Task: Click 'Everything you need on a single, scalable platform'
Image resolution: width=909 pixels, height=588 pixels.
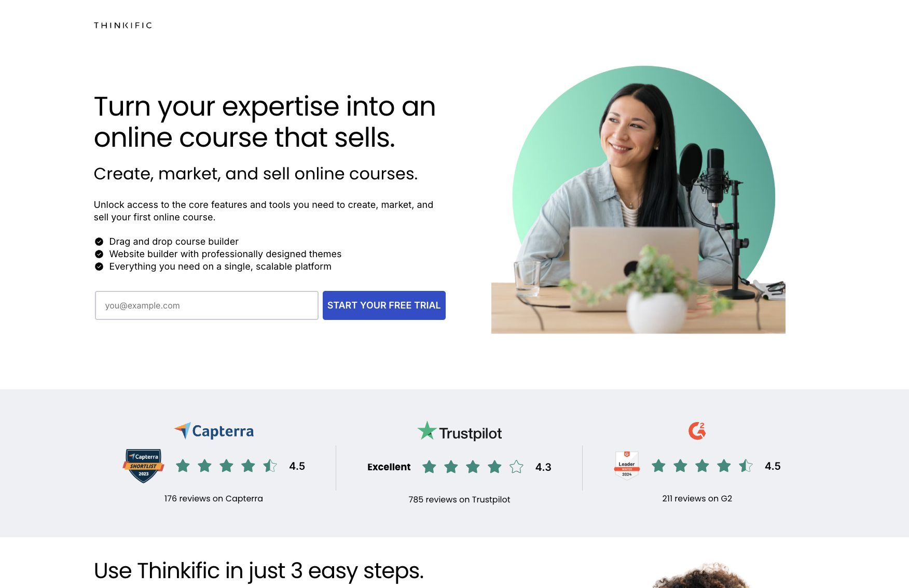Action: point(220,267)
